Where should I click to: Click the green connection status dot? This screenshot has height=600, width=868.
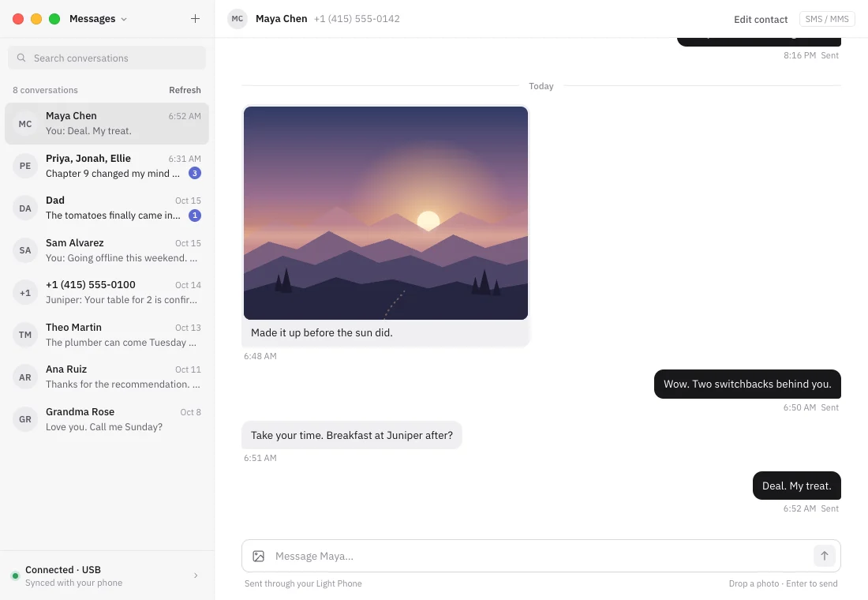pyautogui.click(x=16, y=576)
